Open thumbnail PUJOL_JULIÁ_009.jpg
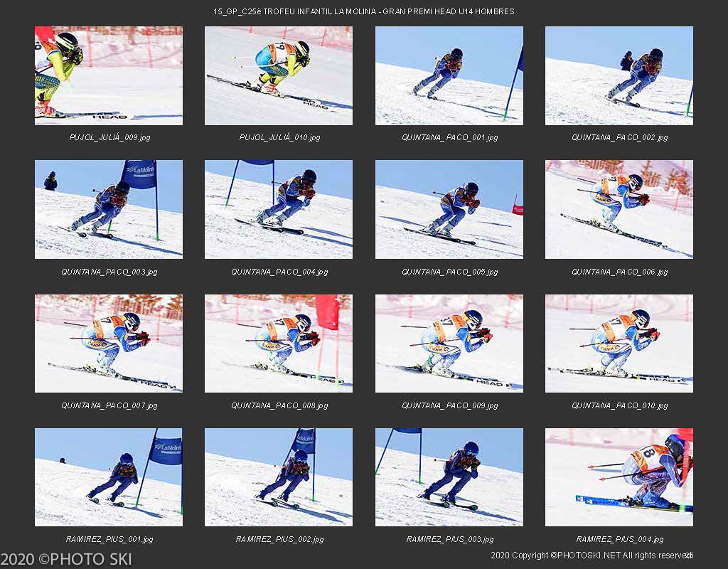Screen dimensions: 728x569 (x=109, y=75)
